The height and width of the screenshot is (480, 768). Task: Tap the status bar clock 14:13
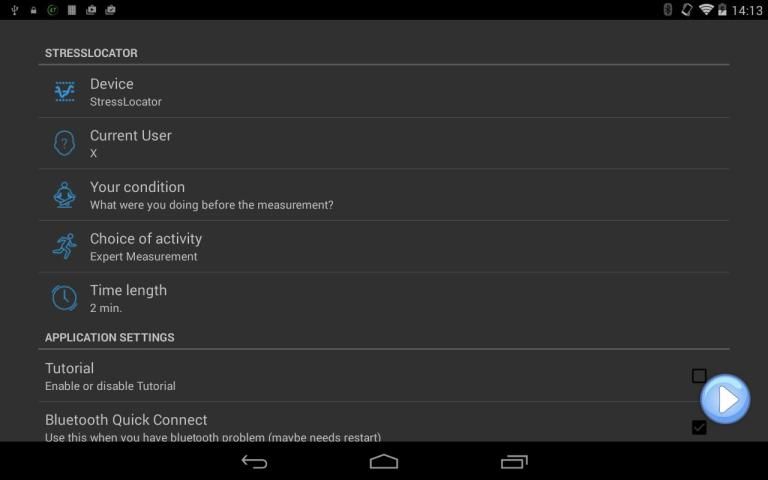(746, 10)
